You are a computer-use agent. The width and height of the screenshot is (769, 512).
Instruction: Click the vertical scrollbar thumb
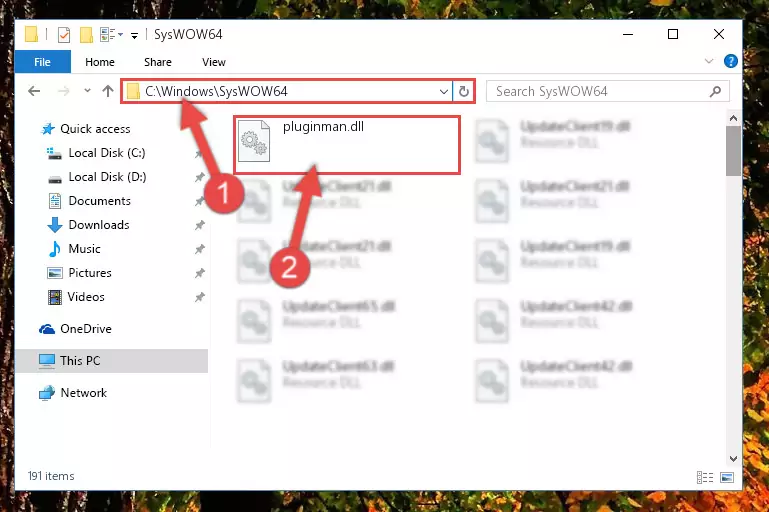click(x=733, y=151)
